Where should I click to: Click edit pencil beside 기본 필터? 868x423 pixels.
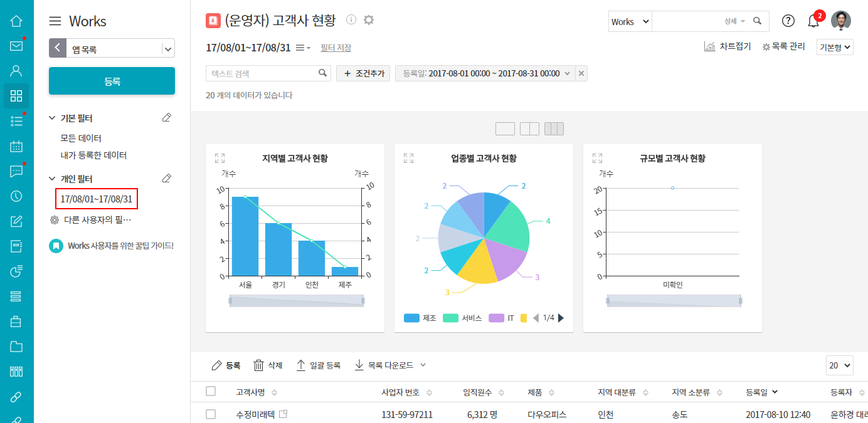[x=166, y=118]
